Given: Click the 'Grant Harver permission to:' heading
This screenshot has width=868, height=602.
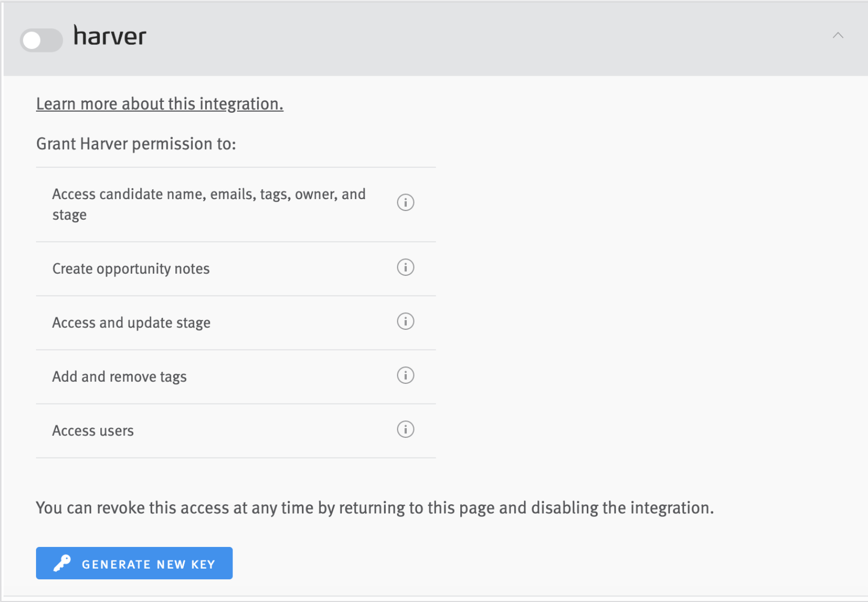Looking at the screenshot, I should pyautogui.click(x=136, y=144).
